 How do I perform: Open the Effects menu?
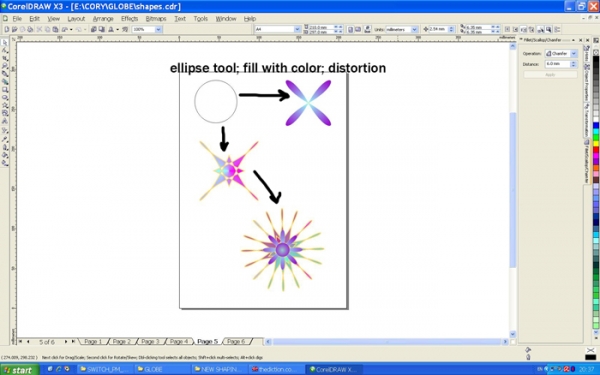(129, 18)
